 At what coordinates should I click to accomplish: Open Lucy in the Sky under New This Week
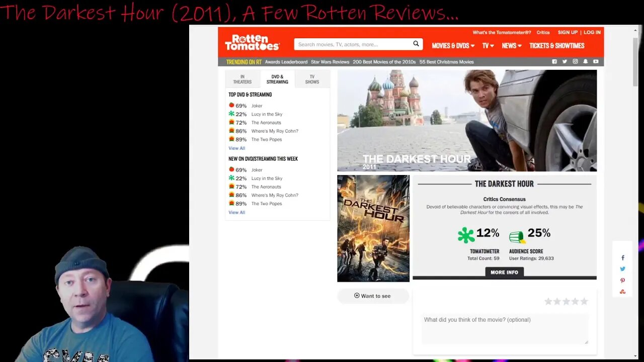(267, 178)
